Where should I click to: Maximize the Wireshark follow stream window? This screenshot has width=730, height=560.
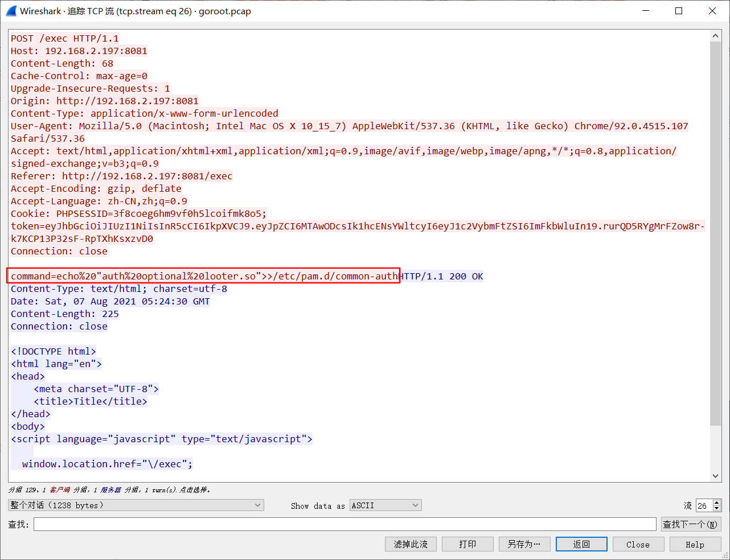(x=679, y=11)
